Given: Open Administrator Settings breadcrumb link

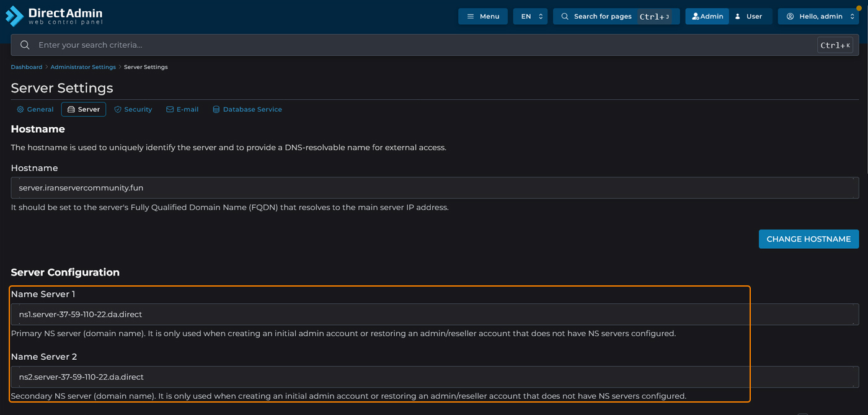Looking at the screenshot, I should click(83, 67).
